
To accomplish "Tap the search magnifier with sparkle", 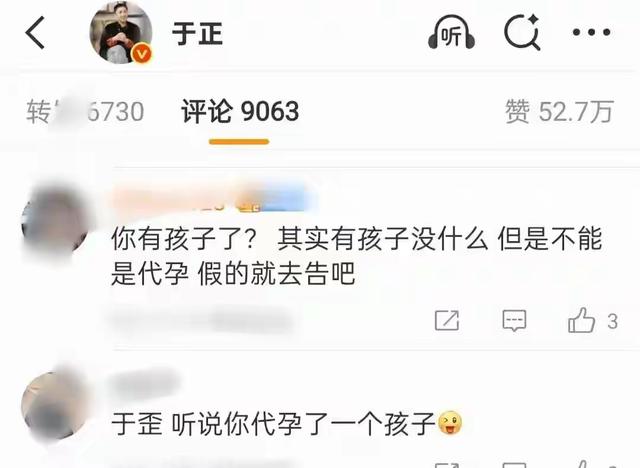I will pyautogui.click(x=522, y=32).
